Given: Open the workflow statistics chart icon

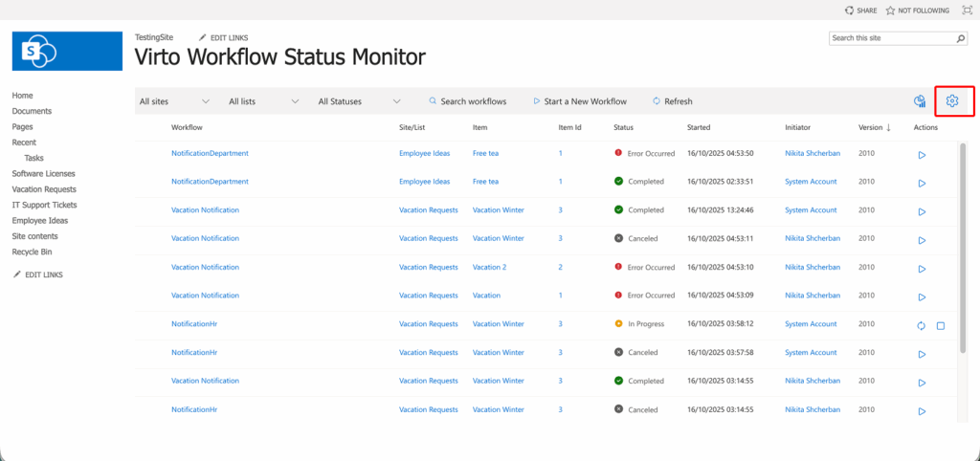Looking at the screenshot, I should pos(920,101).
